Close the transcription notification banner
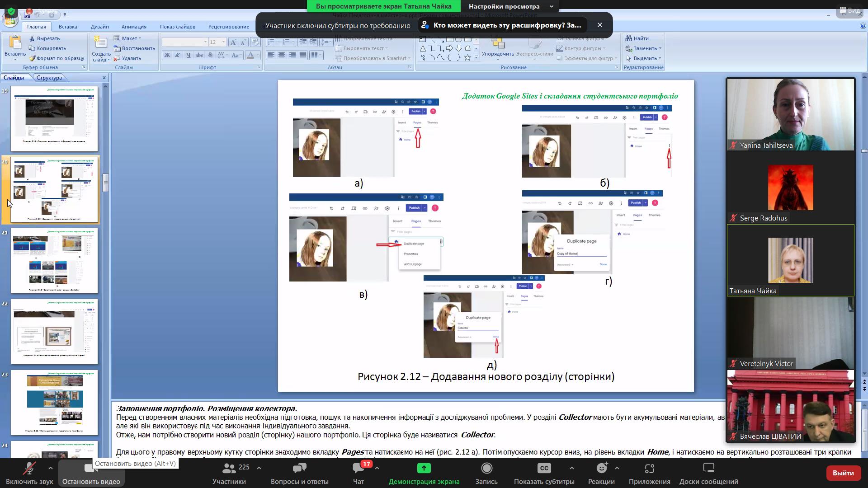This screenshot has width=868, height=488. pos(600,25)
